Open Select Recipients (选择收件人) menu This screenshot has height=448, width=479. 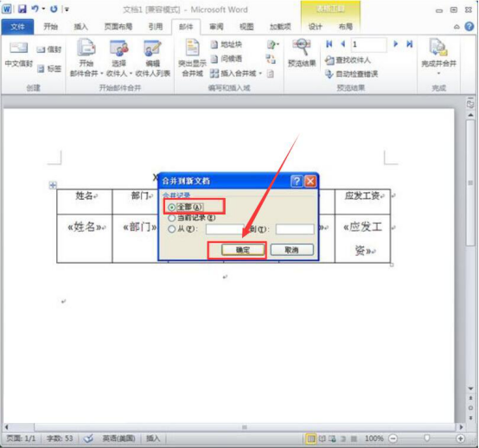pos(118,58)
